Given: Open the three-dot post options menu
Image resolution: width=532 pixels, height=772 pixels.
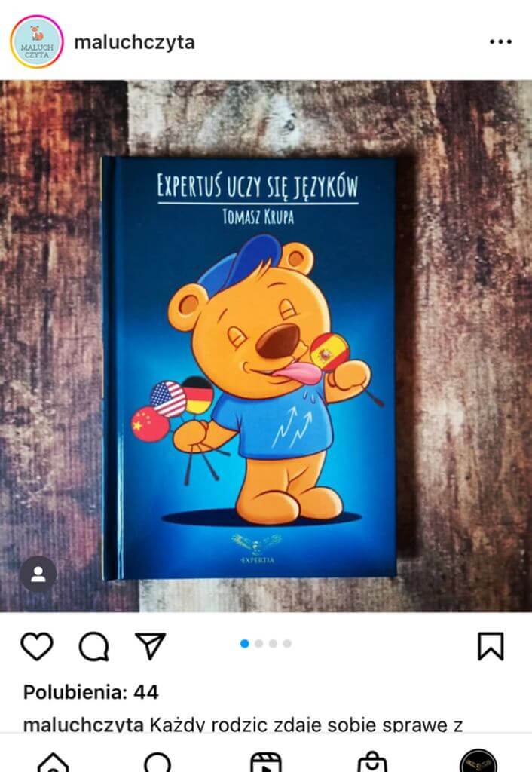Looking at the screenshot, I should [x=500, y=42].
